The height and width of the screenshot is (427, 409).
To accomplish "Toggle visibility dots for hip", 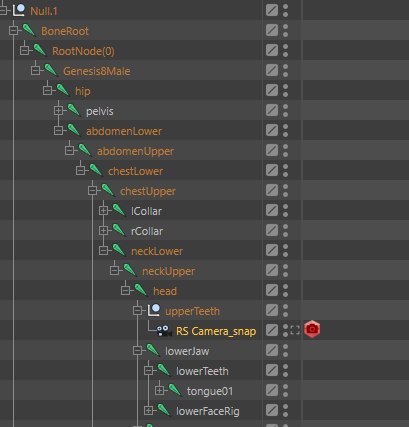I will pyautogui.click(x=285, y=90).
